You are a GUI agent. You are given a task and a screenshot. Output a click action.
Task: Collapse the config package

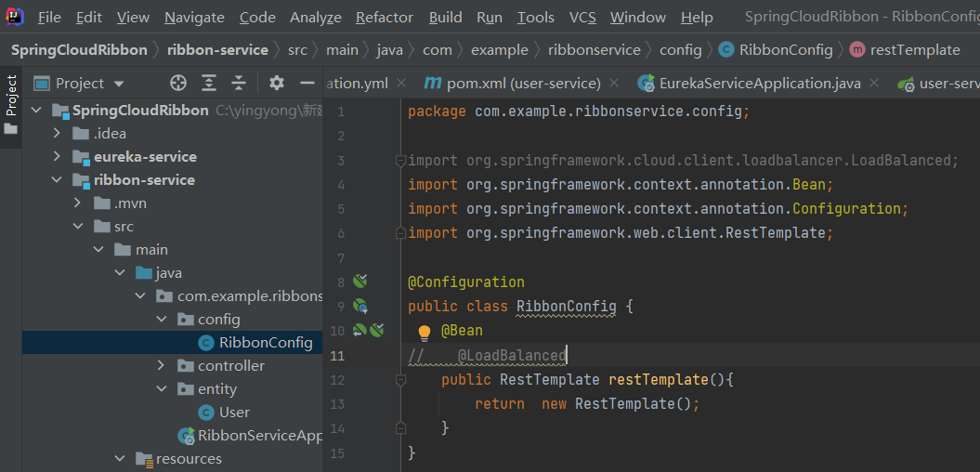point(162,320)
